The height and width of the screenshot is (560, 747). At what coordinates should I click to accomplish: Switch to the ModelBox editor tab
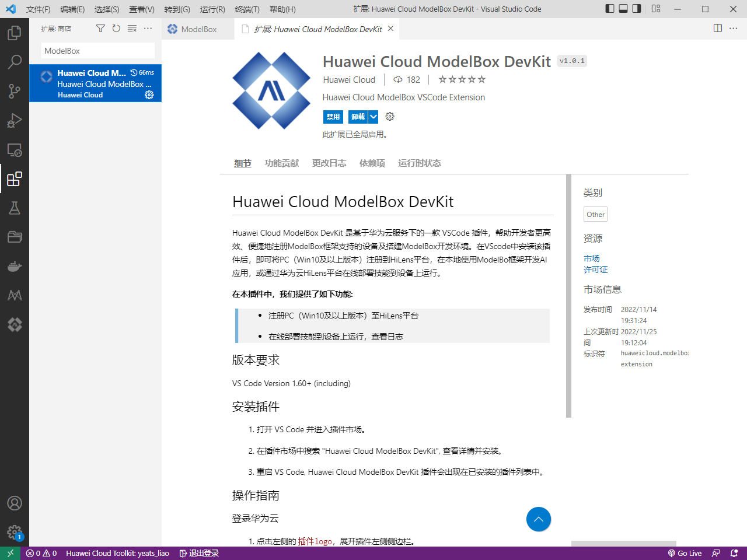pyautogui.click(x=198, y=29)
